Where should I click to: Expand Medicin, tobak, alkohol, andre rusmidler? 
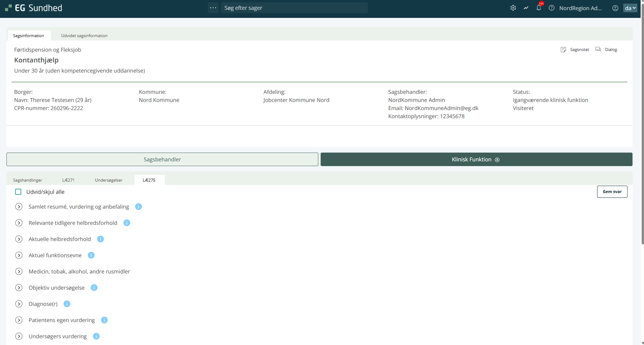point(19,271)
